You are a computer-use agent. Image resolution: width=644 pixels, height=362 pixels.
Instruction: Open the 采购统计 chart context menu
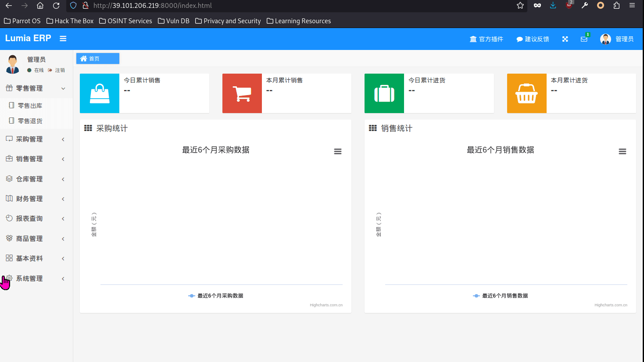338,152
